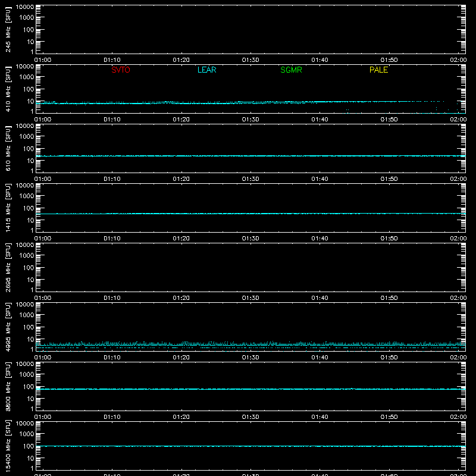
Task: Click the green SGMR station label
Action: [291, 70]
